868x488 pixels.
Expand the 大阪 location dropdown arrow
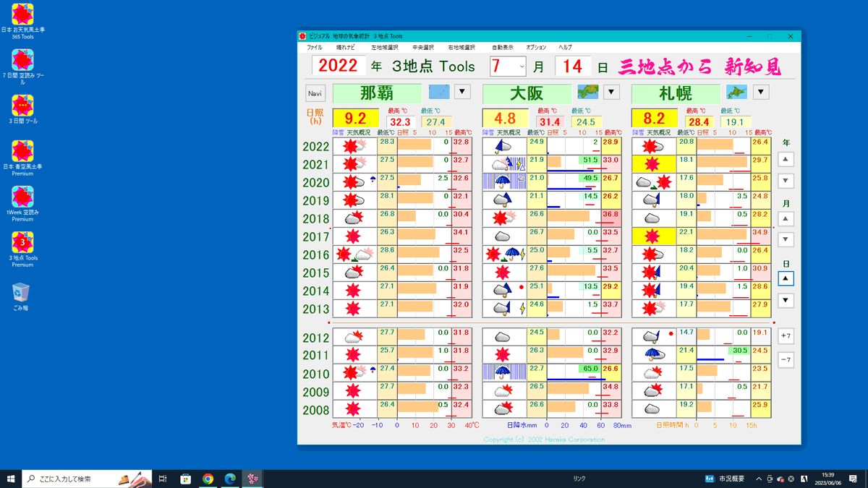click(x=611, y=92)
